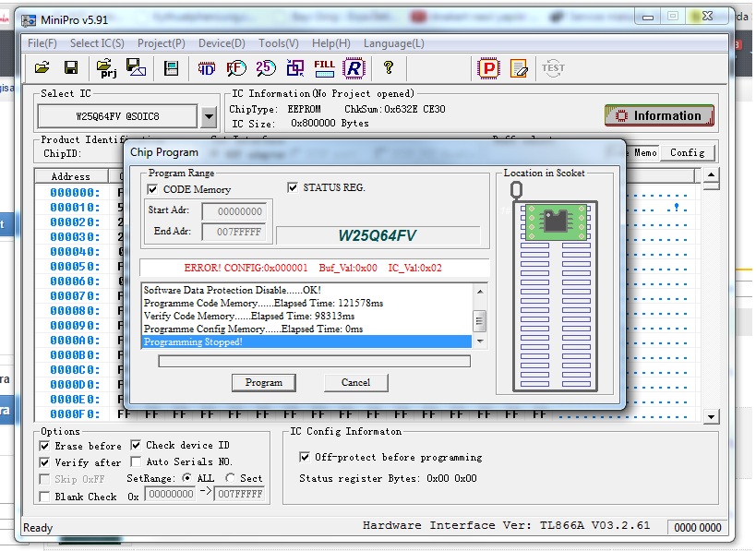
Task: Click the red P program chip icon
Action: (487, 67)
